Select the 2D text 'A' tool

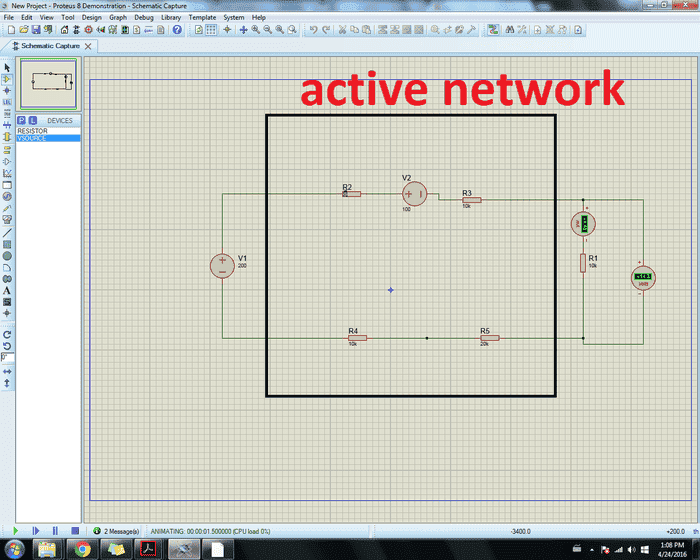pos(7,290)
